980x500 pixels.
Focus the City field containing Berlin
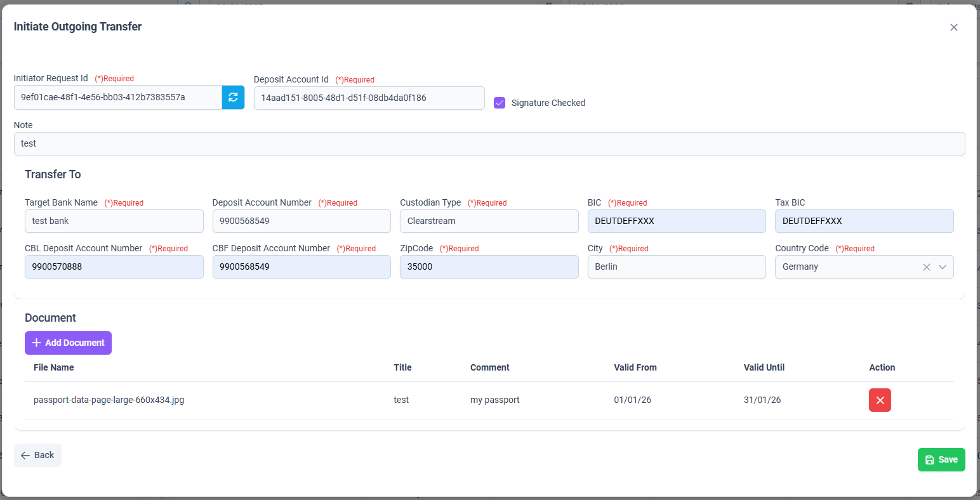coord(677,266)
